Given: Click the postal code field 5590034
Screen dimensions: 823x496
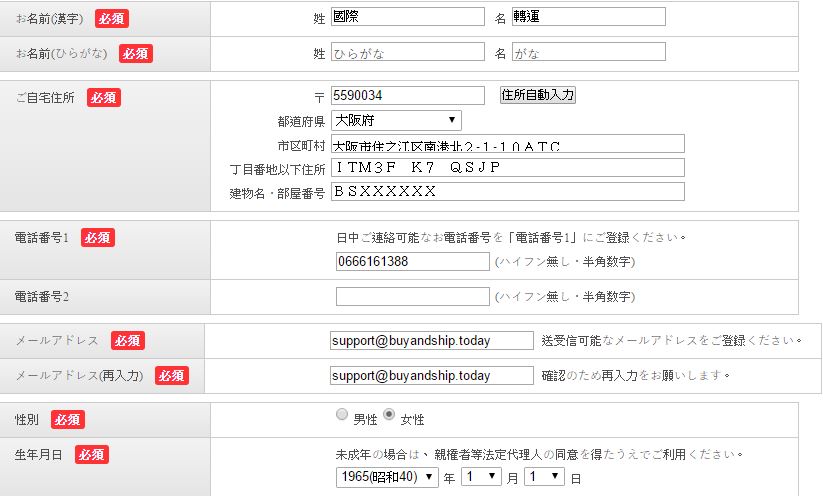Looking at the screenshot, I should (408, 95).
